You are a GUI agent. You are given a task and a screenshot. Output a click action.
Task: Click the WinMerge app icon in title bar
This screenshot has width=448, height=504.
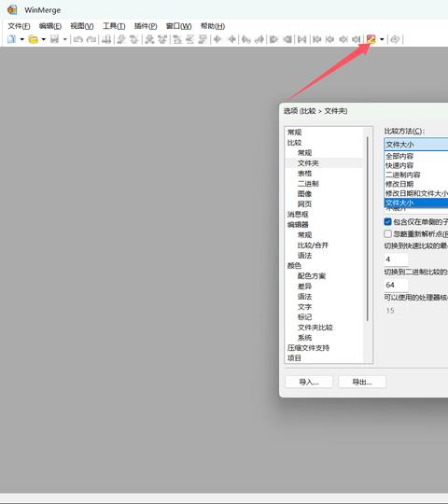(x=12, y=10)
